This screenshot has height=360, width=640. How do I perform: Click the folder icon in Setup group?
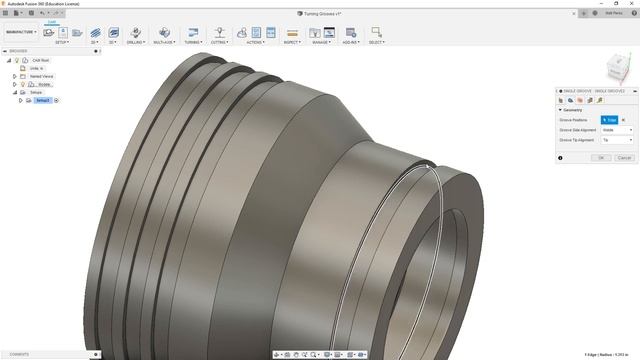(x=77, y=32)
